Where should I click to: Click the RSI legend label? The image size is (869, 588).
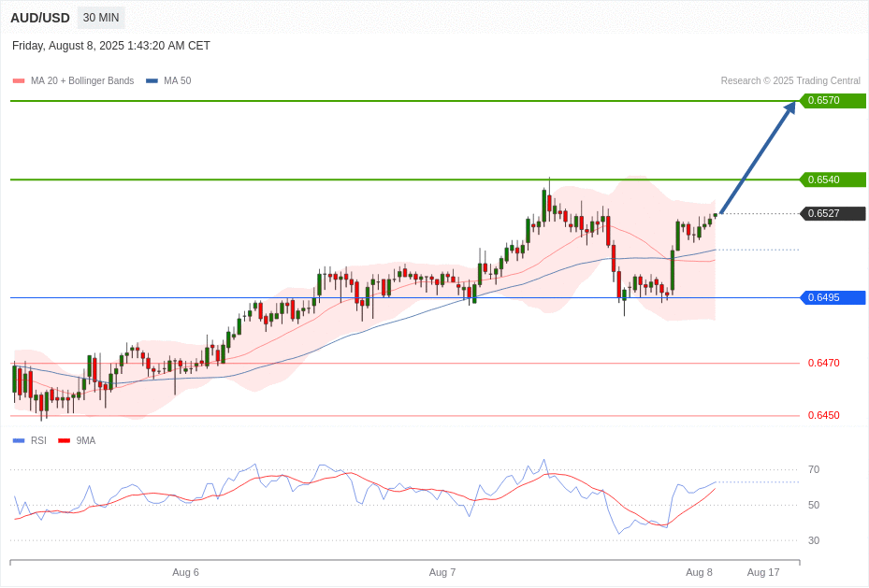[38, 440]
